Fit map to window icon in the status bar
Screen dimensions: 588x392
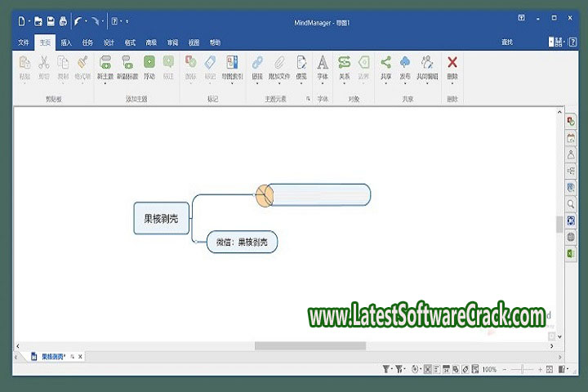point(550,370)
